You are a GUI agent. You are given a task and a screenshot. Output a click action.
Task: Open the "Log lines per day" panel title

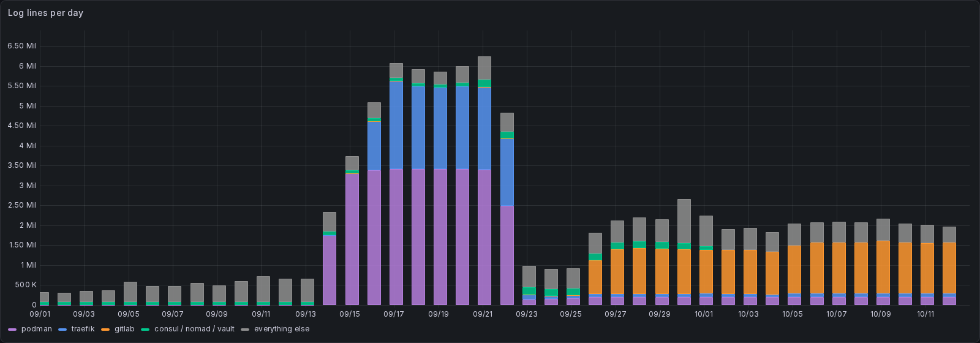tap(45, 13)
